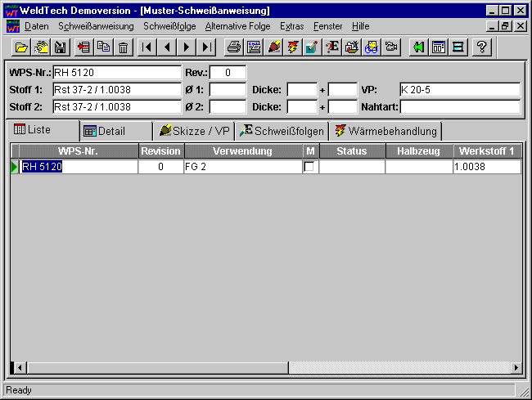Click the copy documents toolbar icon
This screenshot has height=400, width=532.
103,47
